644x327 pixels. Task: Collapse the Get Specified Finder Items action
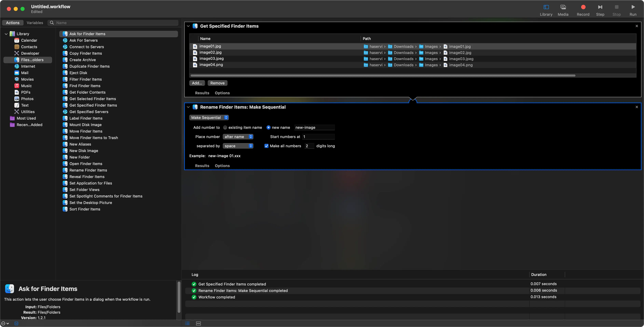188,26
